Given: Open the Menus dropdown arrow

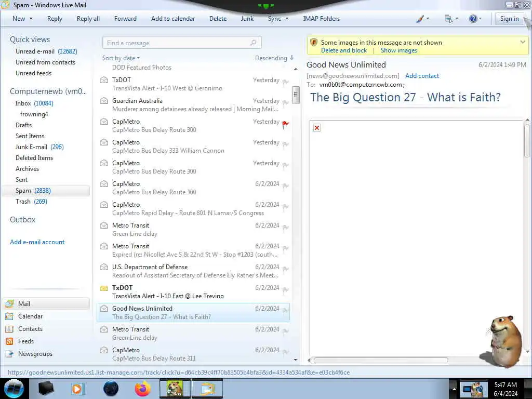Looking at the screenshot, I should point(457,19).
